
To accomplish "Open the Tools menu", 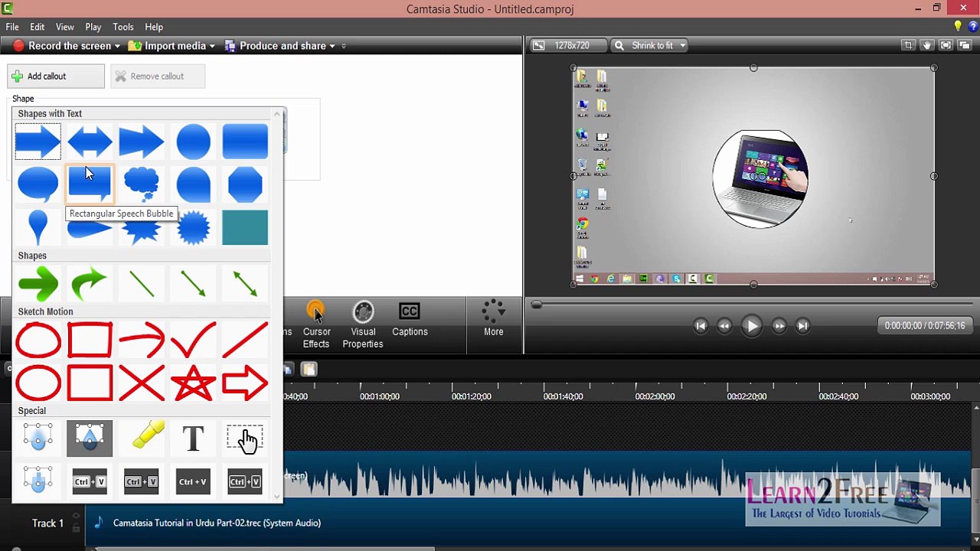I will 123,27.
